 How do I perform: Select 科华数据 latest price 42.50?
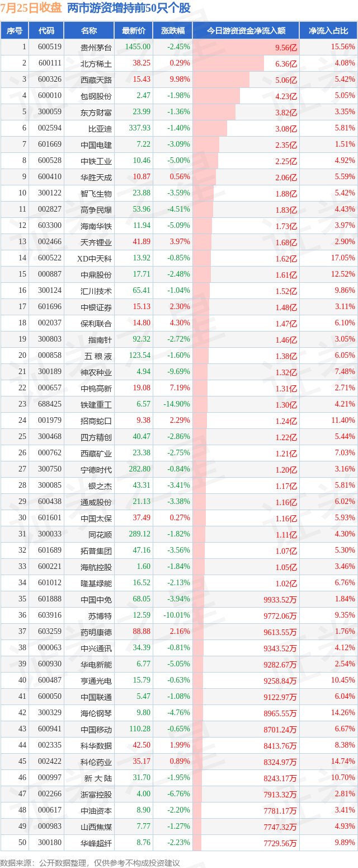pyautogui.click(x=142, y=745)
